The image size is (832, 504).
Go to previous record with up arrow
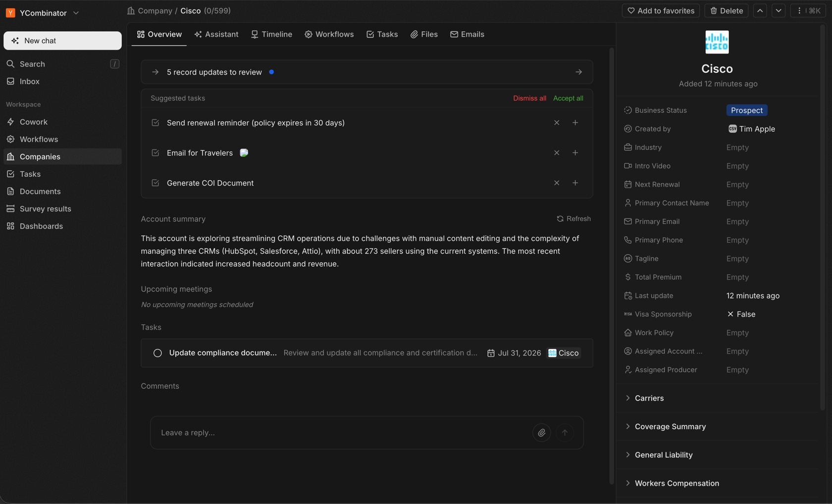760,10
